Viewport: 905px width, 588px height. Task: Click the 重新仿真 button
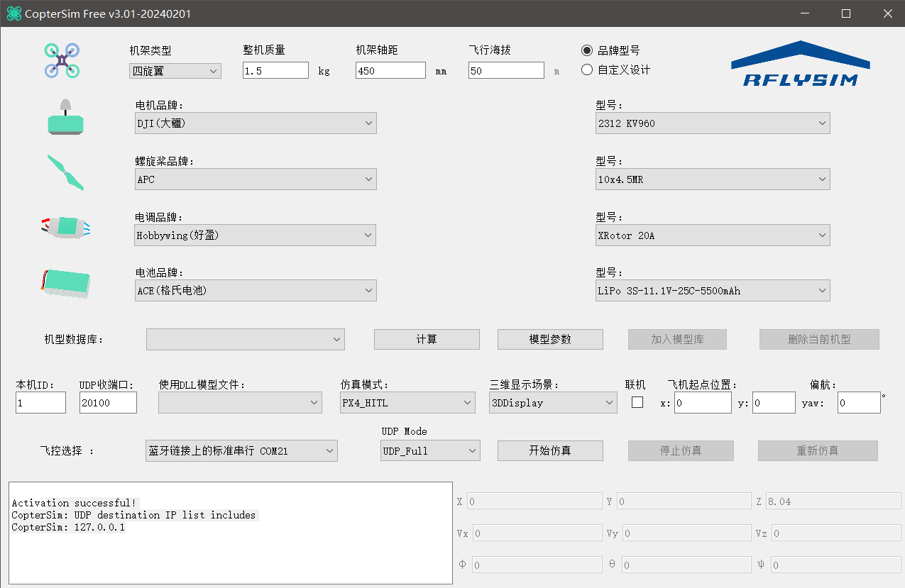818,450
